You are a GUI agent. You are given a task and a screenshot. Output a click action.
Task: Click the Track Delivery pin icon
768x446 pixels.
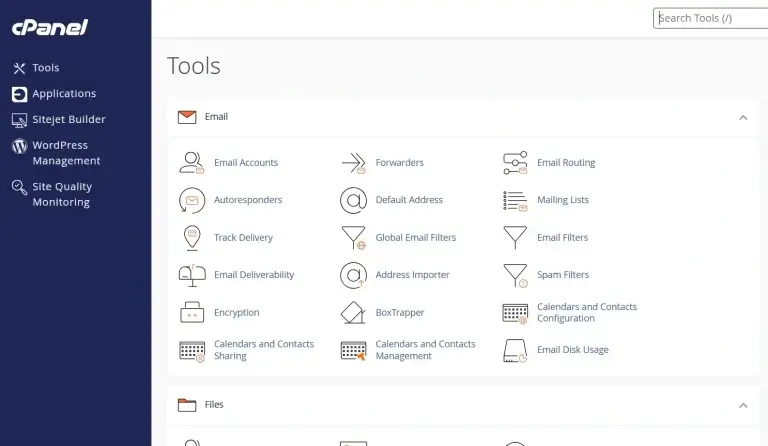tap(191, 238)
